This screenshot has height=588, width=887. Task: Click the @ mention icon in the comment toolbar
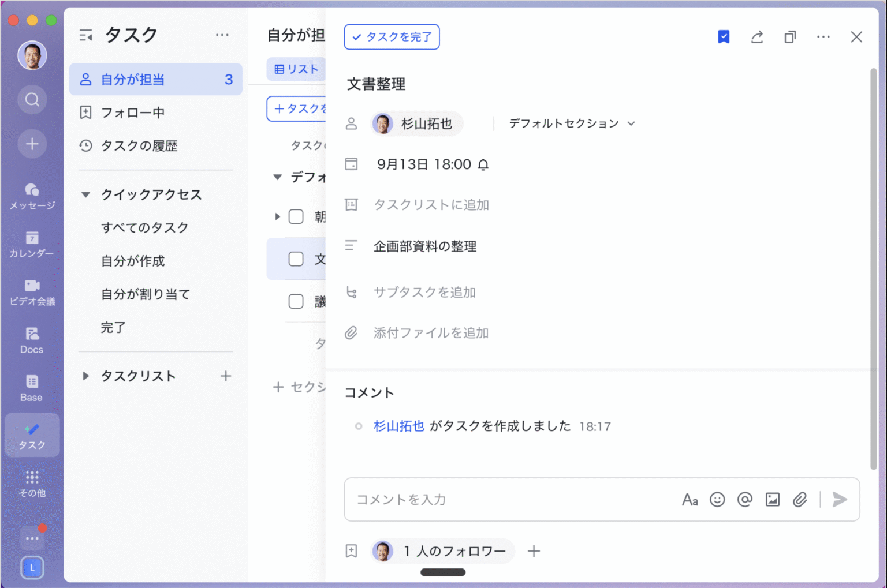pyautogui.click(x=744, y=500)
